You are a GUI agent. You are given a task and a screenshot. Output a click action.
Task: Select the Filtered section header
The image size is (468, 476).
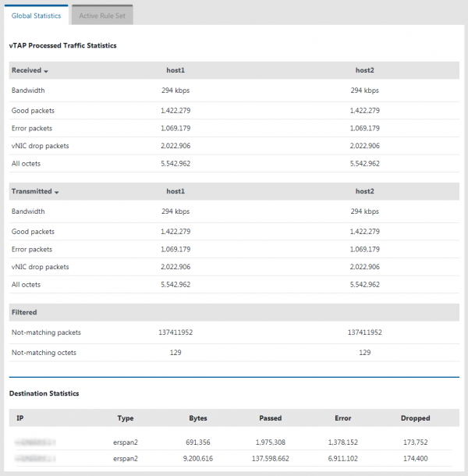pos(25,312)
